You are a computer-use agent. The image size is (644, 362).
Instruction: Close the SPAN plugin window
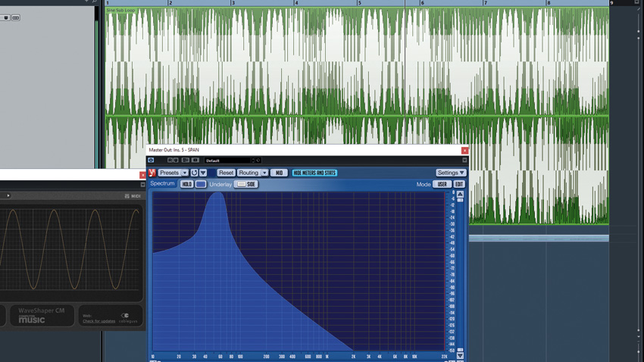tap(464, 150)
